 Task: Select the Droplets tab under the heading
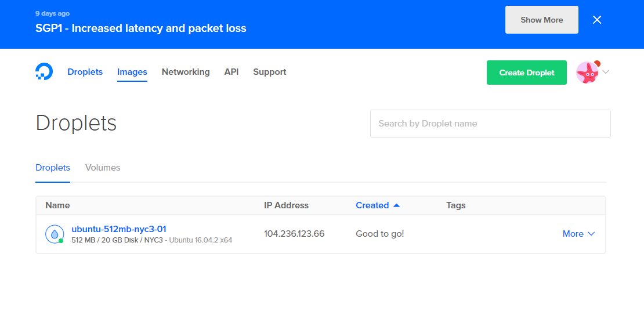point(53,168)
